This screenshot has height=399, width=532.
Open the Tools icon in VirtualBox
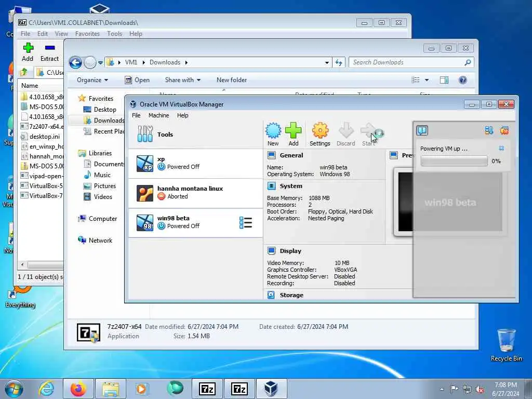(145, 134)
